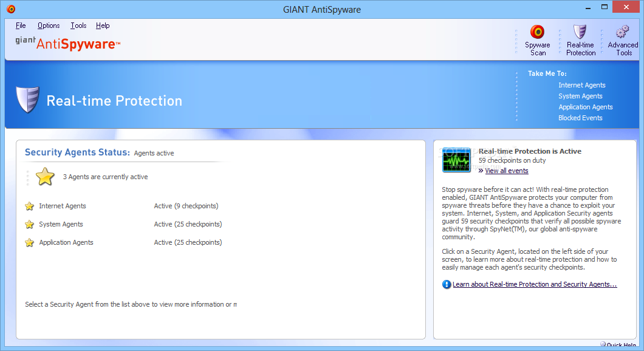644x351 pixels.
Task: Click the green activity monitor icon
Action: (456, 160)
